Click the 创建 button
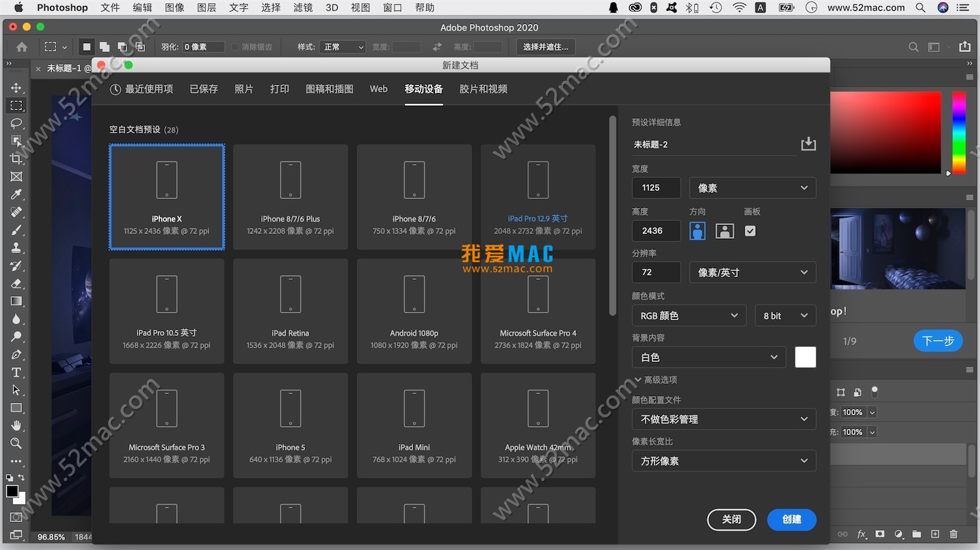 tap(791, 519)
